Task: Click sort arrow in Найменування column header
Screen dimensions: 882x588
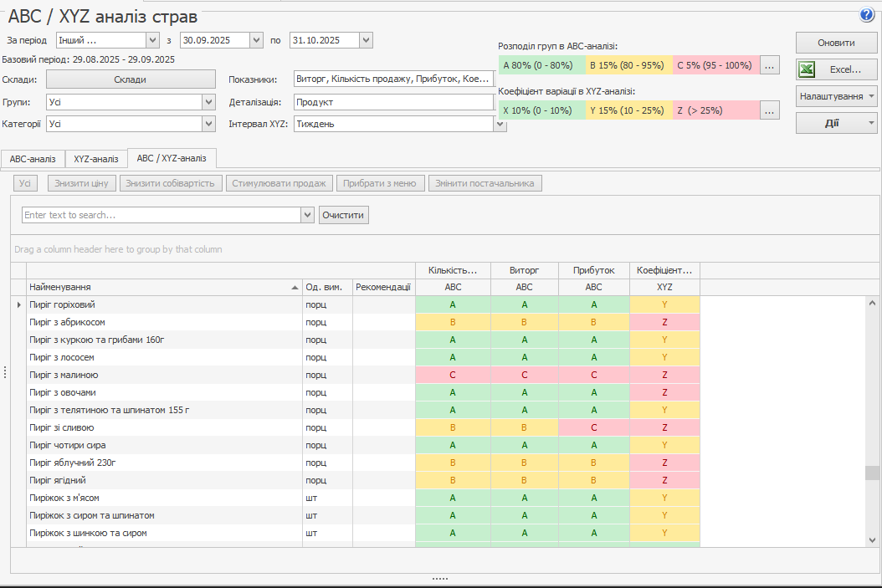Action: 295,287
